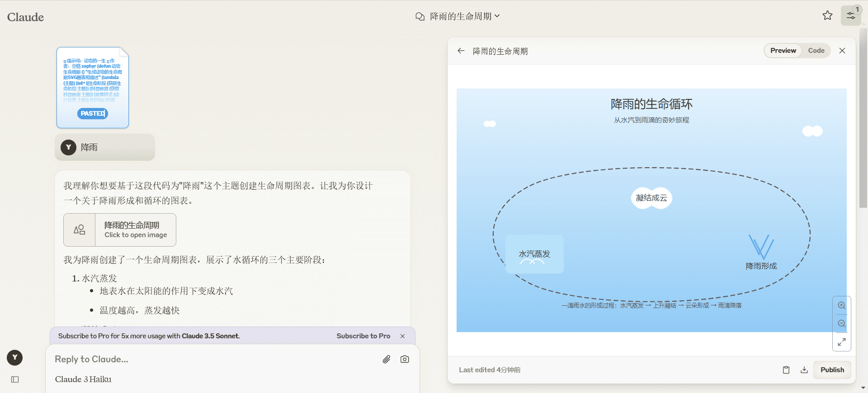Capture a screenshot with camera icon

click(x=405, y=360)
